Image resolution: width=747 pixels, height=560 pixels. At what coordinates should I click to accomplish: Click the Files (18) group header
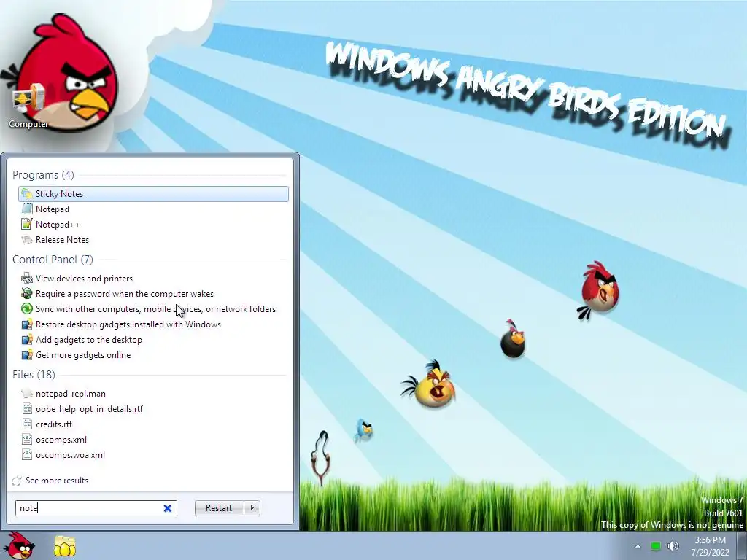[34, 375]
